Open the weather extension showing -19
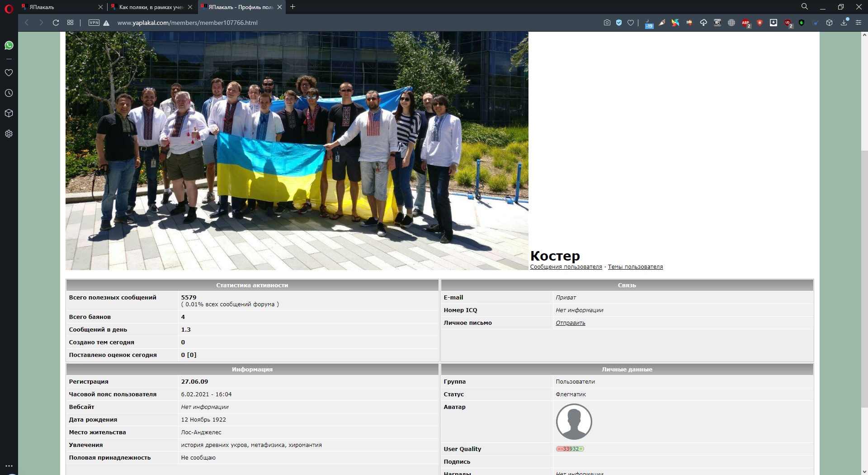 pyautogui.click(x=649, y=24)
